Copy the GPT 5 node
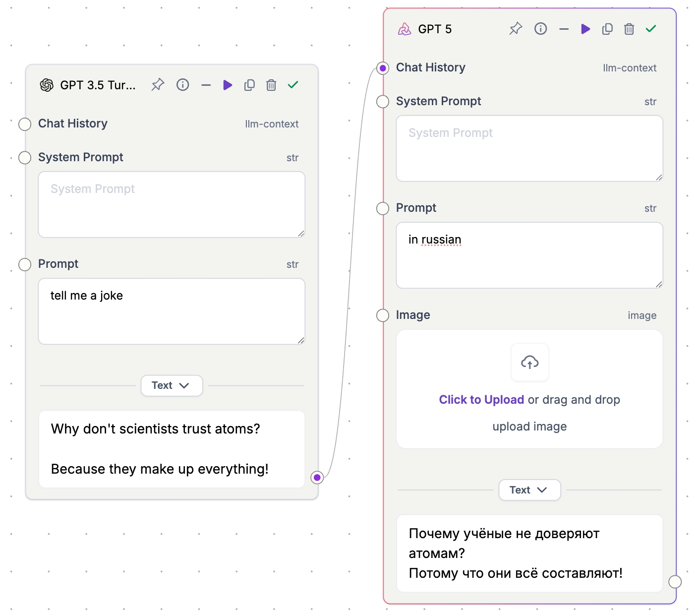This screenshot has height=615, width=700. click(x=607, y=29)
